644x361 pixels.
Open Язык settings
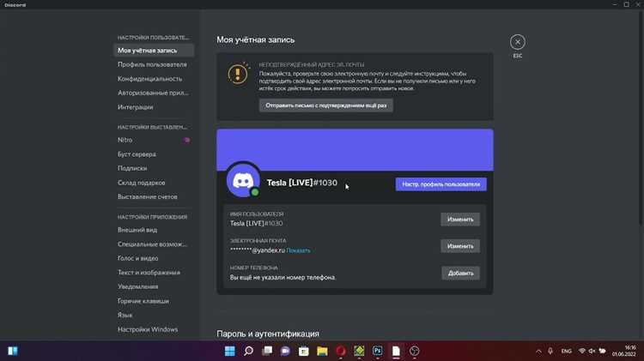click(154, 315)
